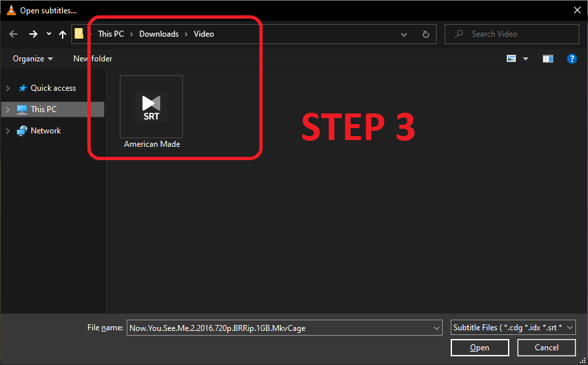Click the Quick access star icon

click(23, 88)
